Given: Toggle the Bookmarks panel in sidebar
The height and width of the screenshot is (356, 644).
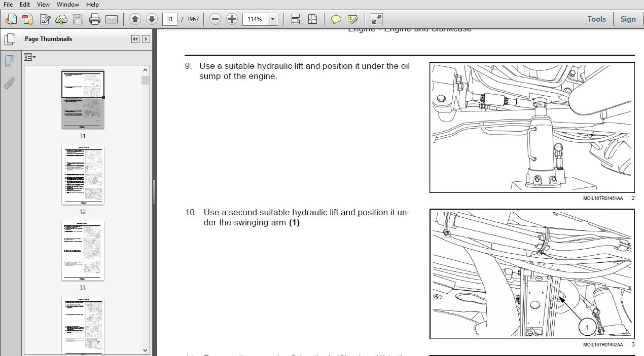Looking at the screenshot, I should coord(9,61).
